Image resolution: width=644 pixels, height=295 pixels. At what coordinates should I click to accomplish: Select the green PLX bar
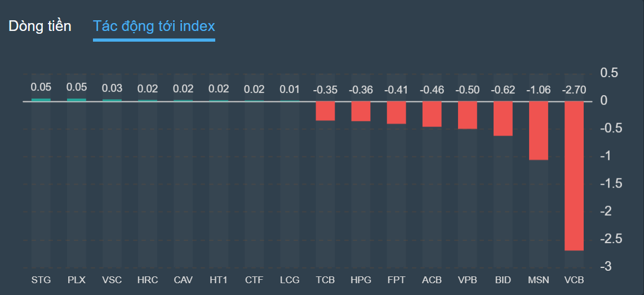(76, 100)
